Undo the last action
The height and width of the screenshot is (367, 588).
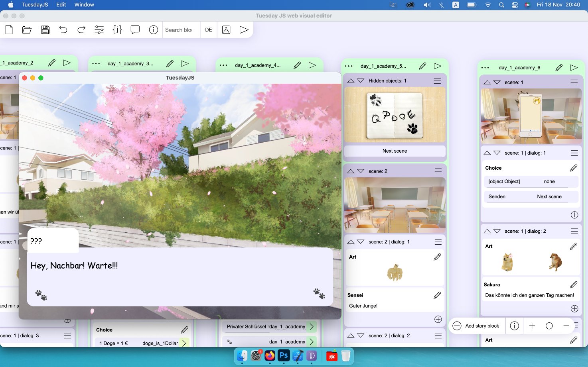tap(63, 30)
